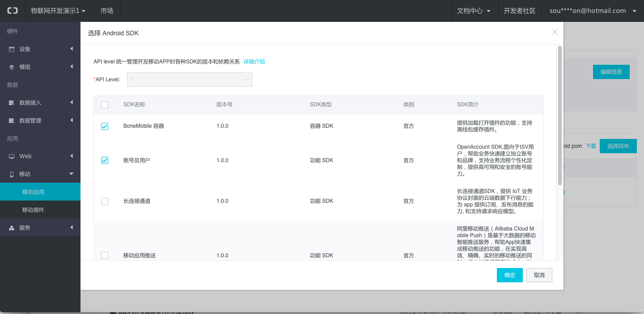
Task: Toggle the select-all checkbox in table header
Action: (x=105, y=105)
